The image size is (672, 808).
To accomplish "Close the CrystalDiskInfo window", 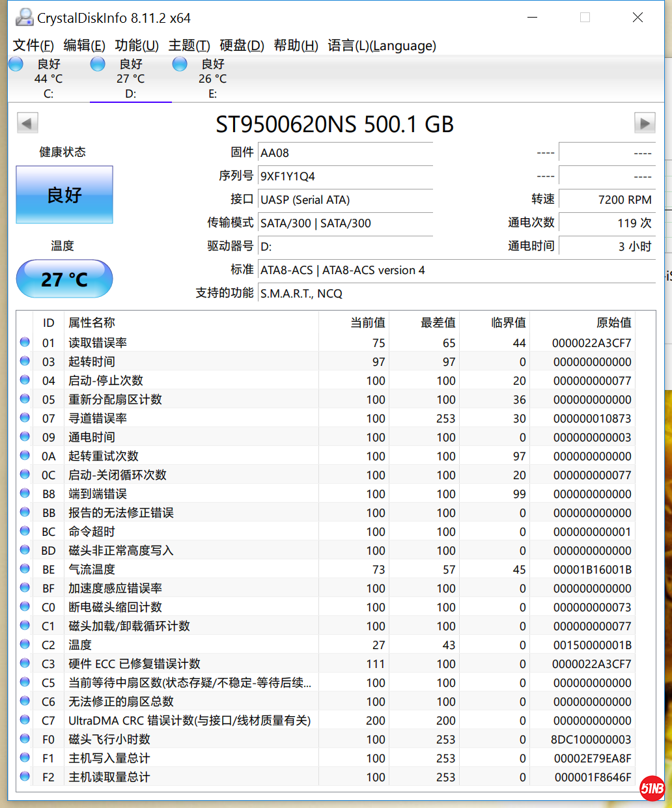I will [637, 18].
